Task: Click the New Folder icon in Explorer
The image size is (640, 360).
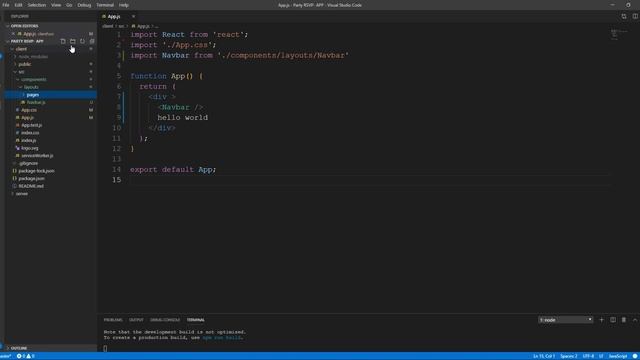Action: pos(73,41)
